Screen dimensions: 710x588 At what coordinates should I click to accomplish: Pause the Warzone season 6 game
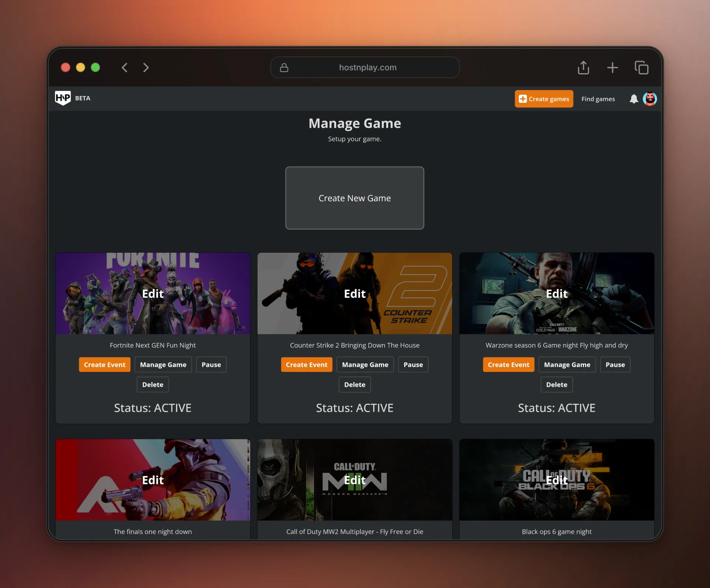pos(615,364)
